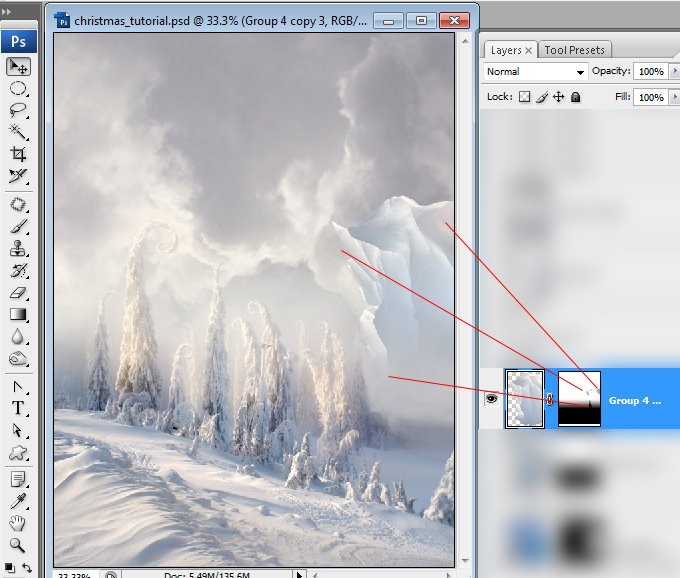Select the Move tool
Image resolution: width=680 pixels, height=578 pixels.
pyautogui.click(x=18, y=67)
